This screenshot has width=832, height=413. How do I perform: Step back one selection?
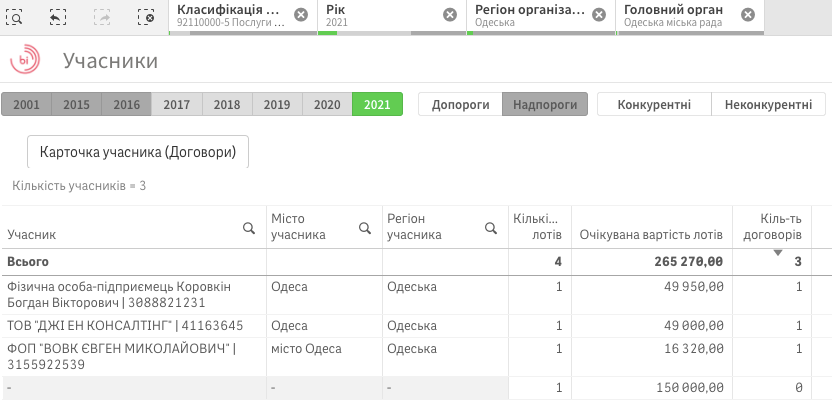(x=58, y=16)
